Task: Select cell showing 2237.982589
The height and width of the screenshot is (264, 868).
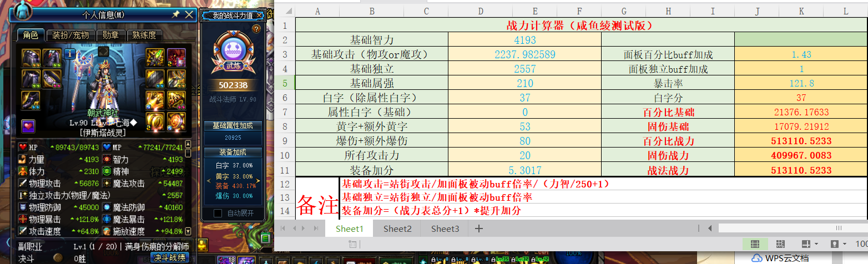Action: [524, 54]
